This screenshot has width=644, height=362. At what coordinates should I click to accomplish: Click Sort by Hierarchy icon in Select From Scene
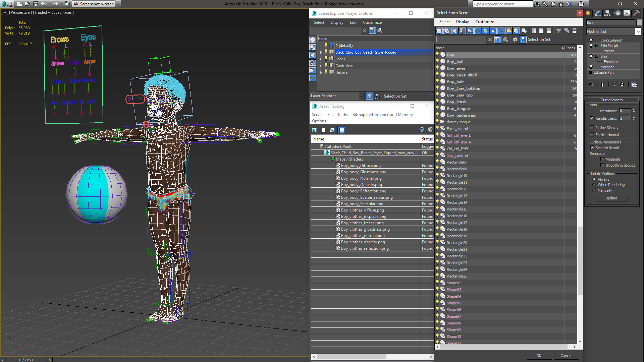[523, 40]
